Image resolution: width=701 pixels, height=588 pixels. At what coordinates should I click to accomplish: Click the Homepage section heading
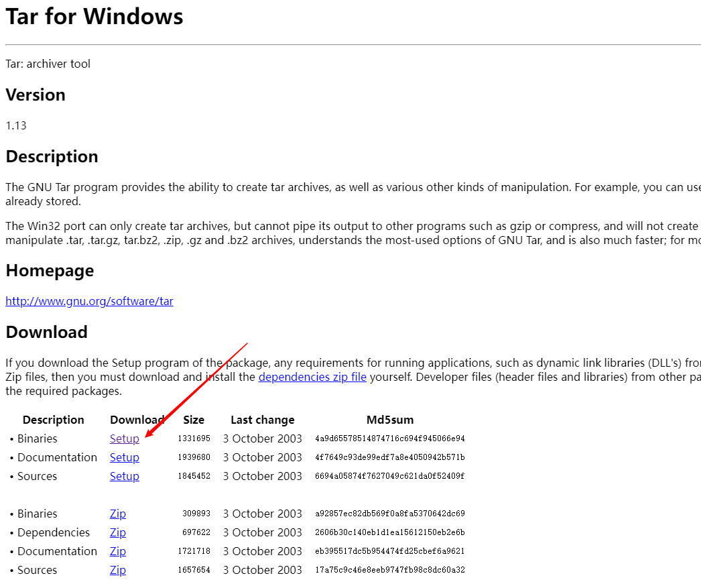(50, 270)
